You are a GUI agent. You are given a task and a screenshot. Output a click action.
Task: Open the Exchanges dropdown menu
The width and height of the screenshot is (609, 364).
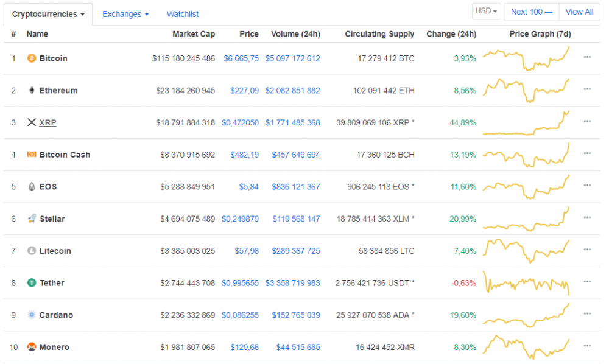click(x=125, y=14)
